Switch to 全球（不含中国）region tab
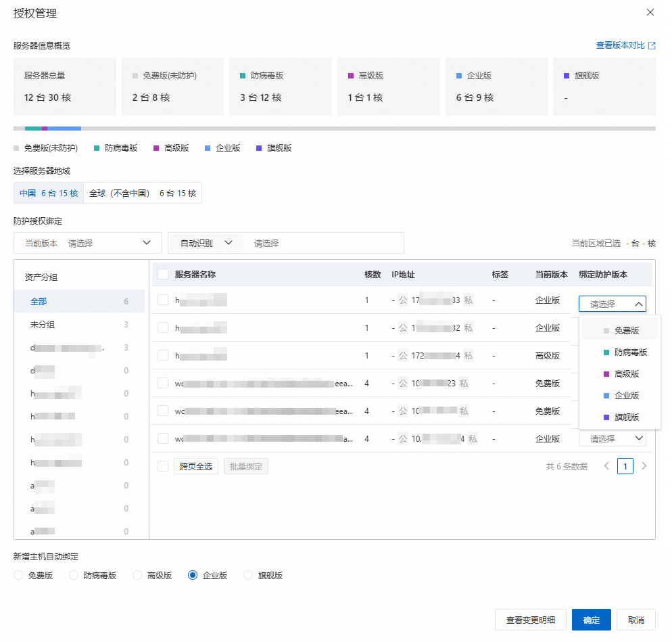 click(143, 193)
